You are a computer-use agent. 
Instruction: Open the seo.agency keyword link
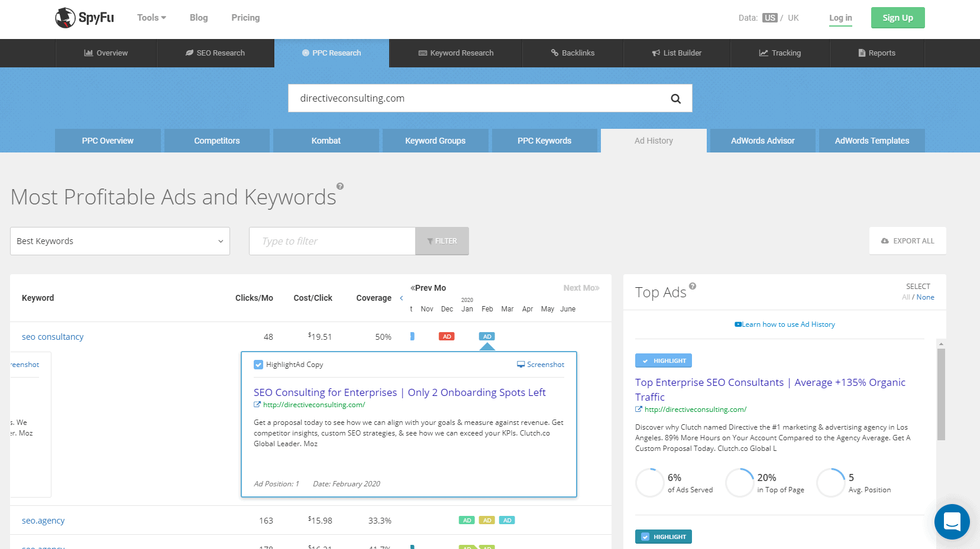click(x=43, y=521)
